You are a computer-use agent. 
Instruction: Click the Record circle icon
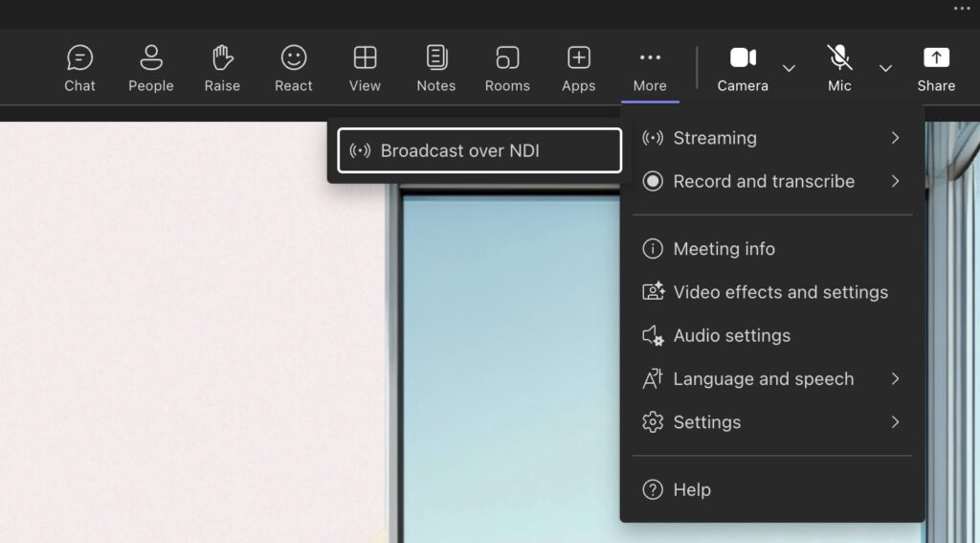[653, 181]
